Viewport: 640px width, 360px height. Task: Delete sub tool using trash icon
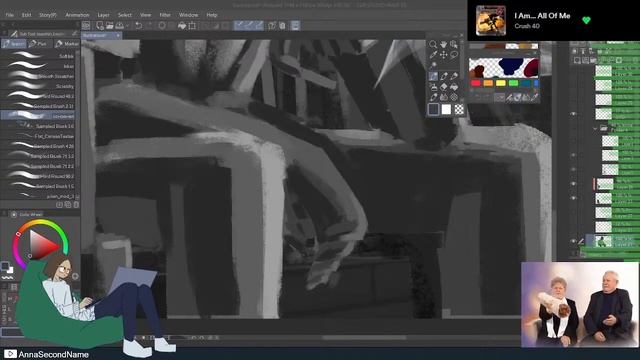(76, 204)
